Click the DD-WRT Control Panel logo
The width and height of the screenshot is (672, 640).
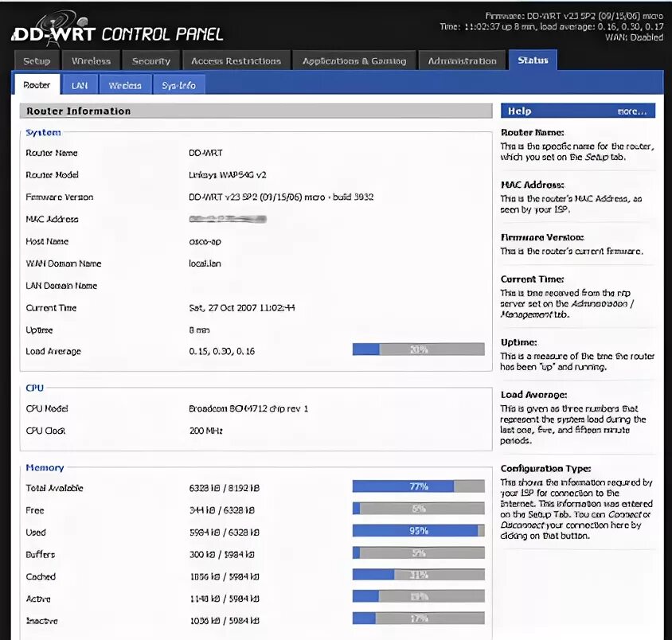click(x=118, y=30)
